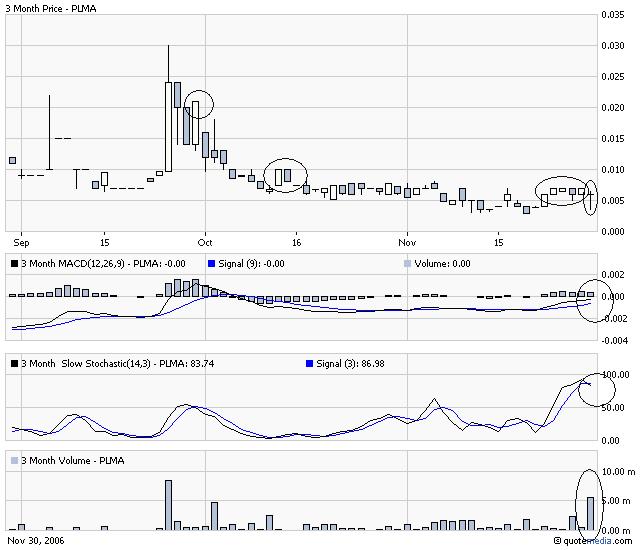Click the 0.035 price axis value
Image resolution: width=640 pixels, height=550 pixels.
(x=613, y=15)
